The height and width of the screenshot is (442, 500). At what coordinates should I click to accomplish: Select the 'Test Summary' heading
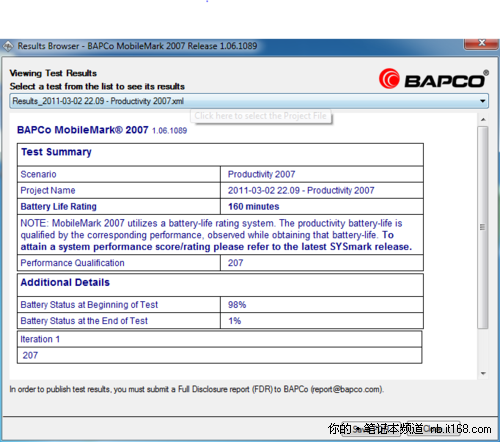pos(56,152)
